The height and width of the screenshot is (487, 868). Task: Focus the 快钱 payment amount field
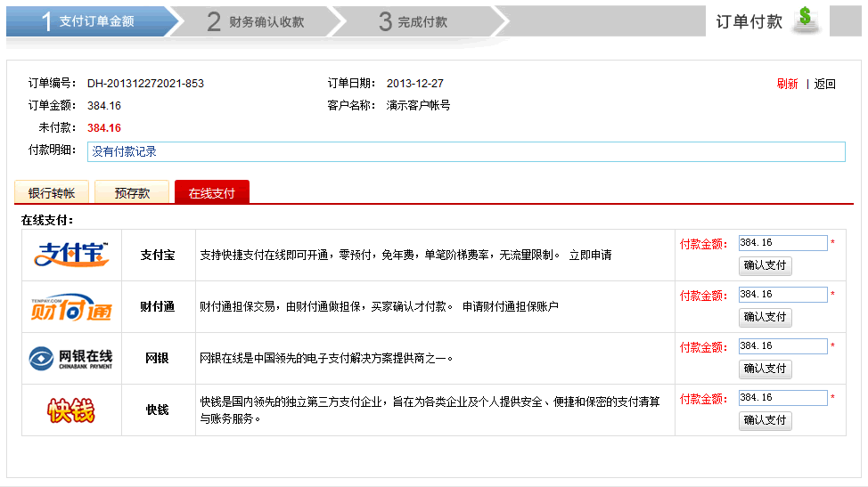tap(782, 397)
